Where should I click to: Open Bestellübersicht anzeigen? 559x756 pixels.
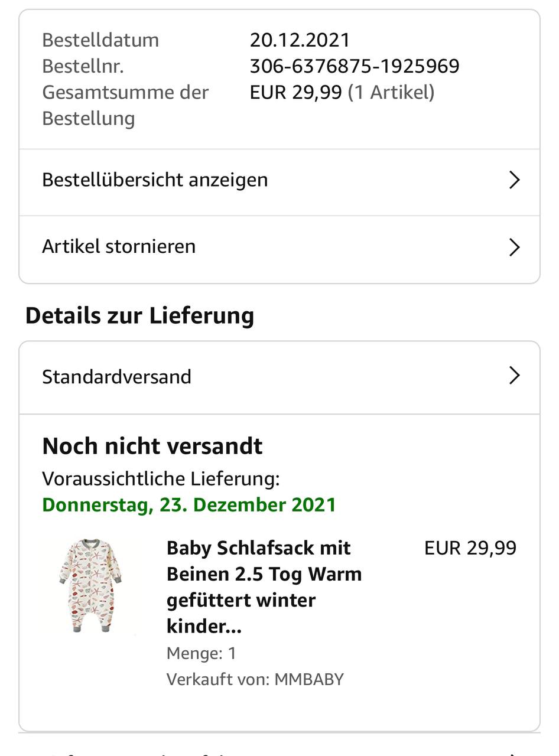pos(155,180)
